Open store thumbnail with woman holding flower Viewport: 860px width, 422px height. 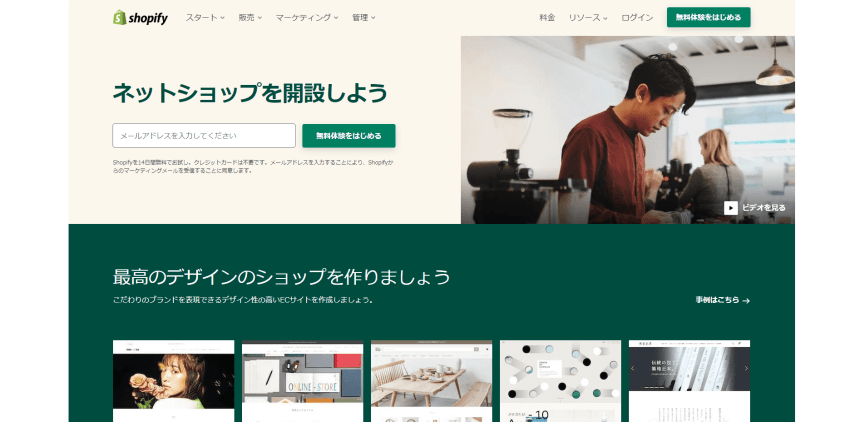click(173, 381)
